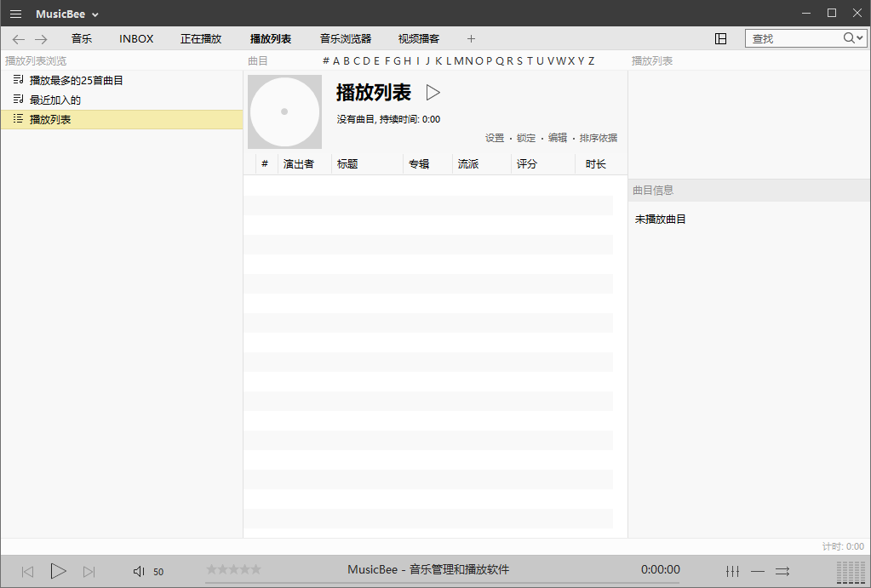Click the 播放列表 list icon in sidebar

click(x=19, y=119)
